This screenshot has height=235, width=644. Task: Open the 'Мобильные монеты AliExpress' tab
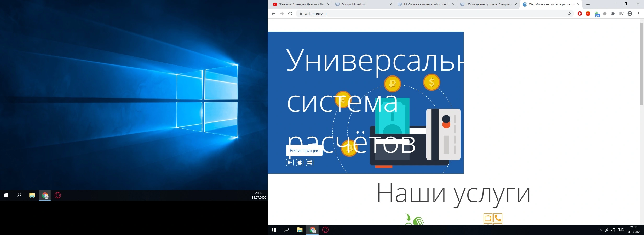tap(426, 4)
